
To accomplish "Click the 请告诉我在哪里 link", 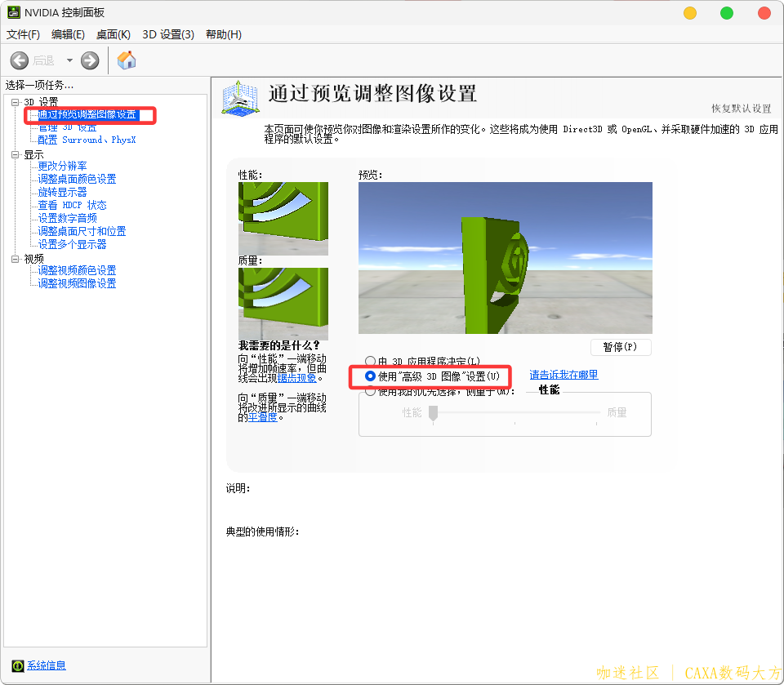I will pos(563,375).
